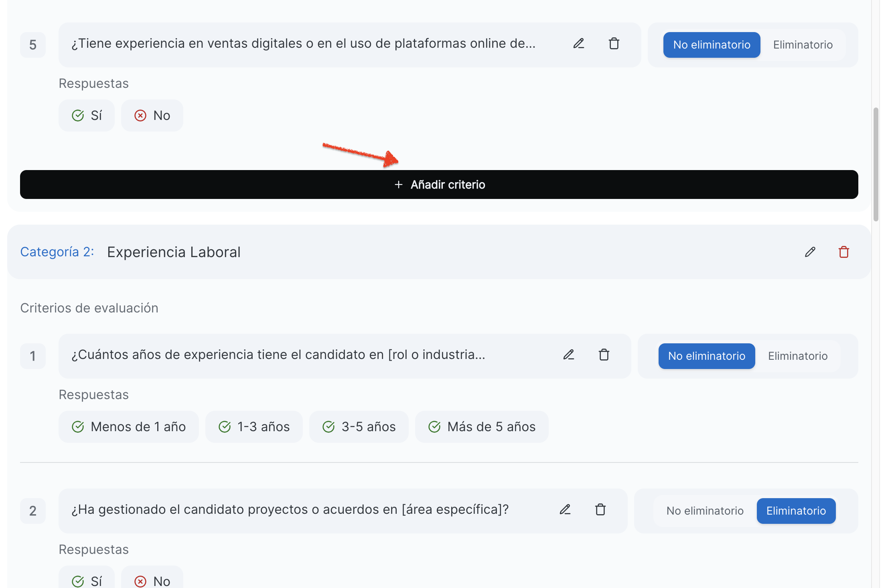
Task: Select the No answer under criterion 5
Action: point(152,116)
